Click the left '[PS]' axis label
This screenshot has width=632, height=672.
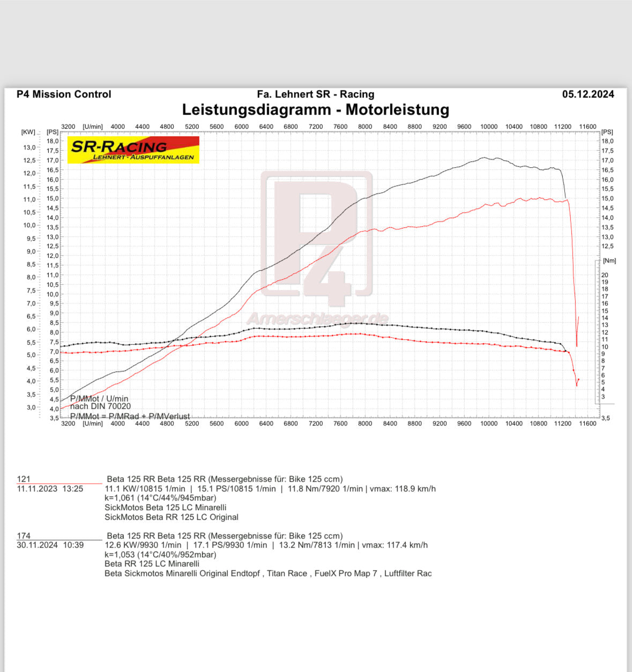53,132
